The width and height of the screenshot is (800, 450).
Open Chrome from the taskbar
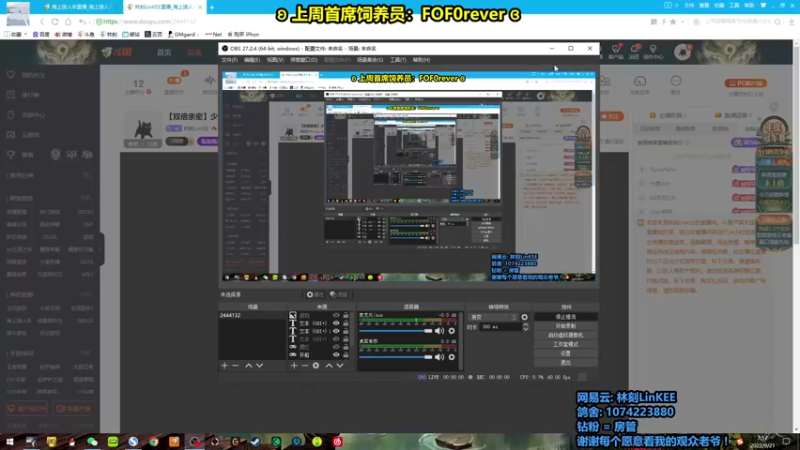click(x=154, y=442)
